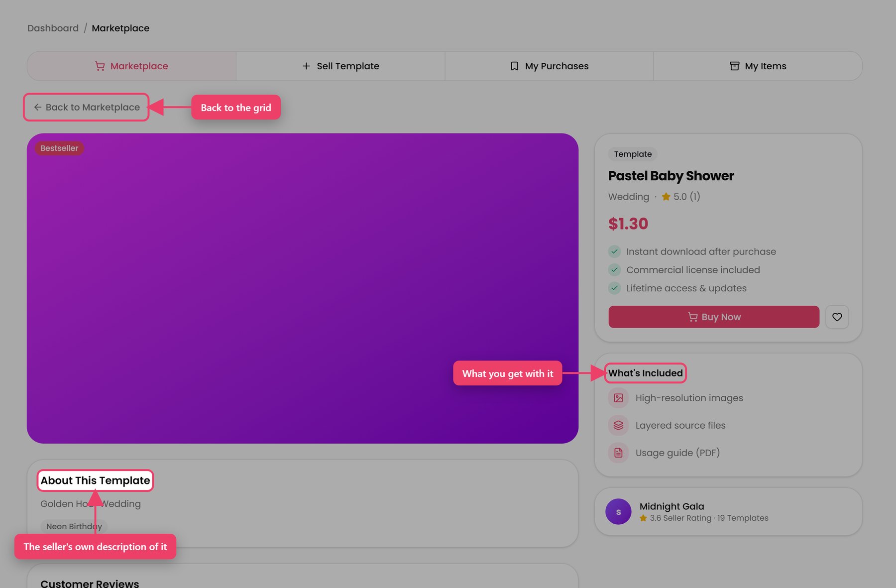
Task: Click the checkmark icon beside Commercial license
Action: pyautogui.click(x=615, y=270)
